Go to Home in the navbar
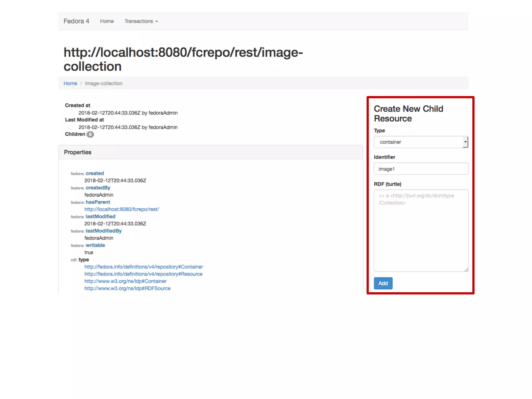The width and height of the screenshot is (532, 399). tap(107, 21)
